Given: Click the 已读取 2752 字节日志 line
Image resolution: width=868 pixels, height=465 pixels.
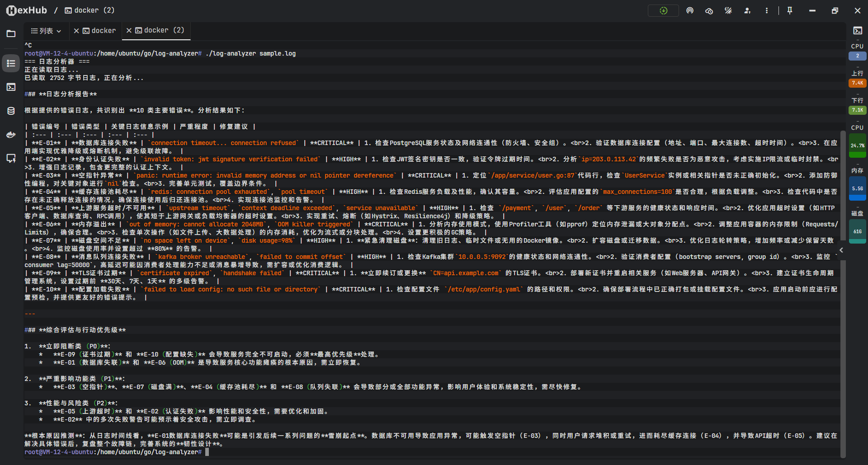Looking at the screenshot, I should tap(84, 78).
